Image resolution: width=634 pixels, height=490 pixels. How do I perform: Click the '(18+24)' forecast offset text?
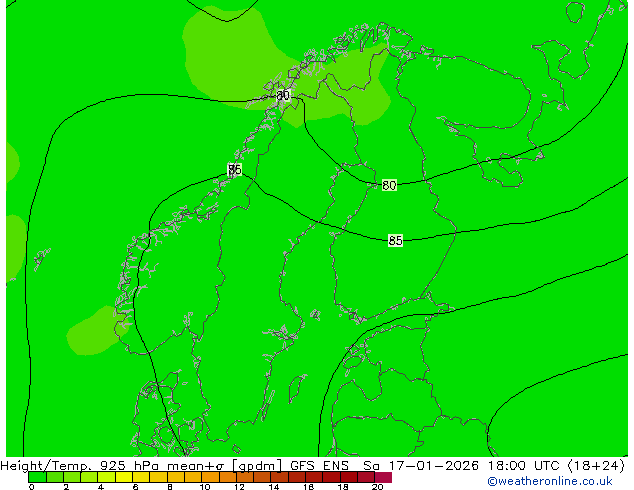pos(596,466)
